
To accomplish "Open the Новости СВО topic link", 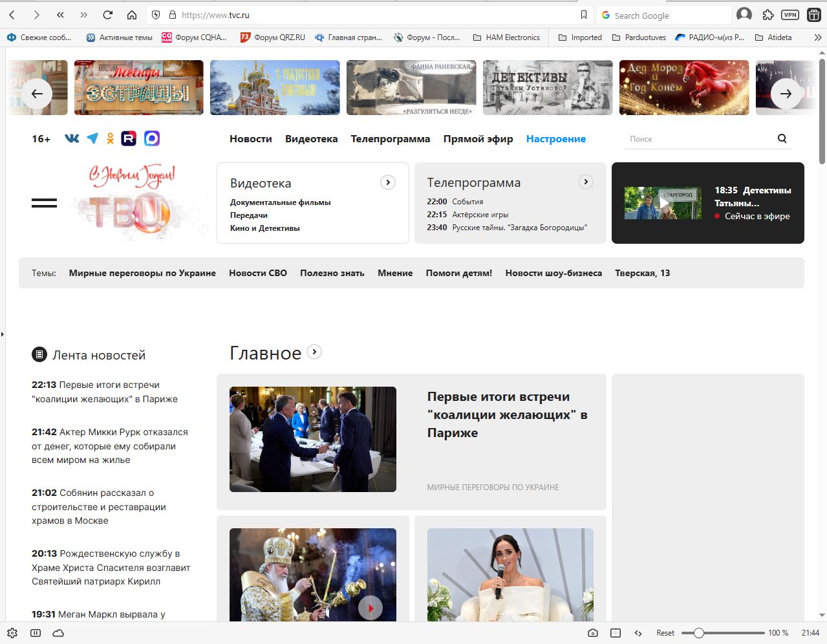I will point(257,273).
